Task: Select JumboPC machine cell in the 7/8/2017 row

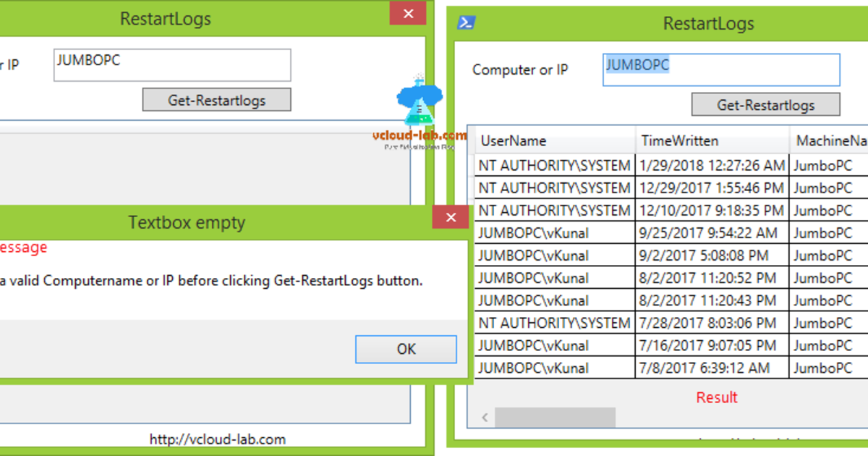Action: click(x=829, y=367)
